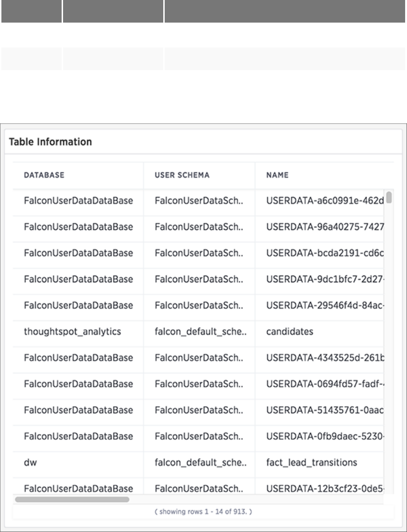
Task: Select USERDATA-96a40275-7427 row name
Action: tap(325, 227)
